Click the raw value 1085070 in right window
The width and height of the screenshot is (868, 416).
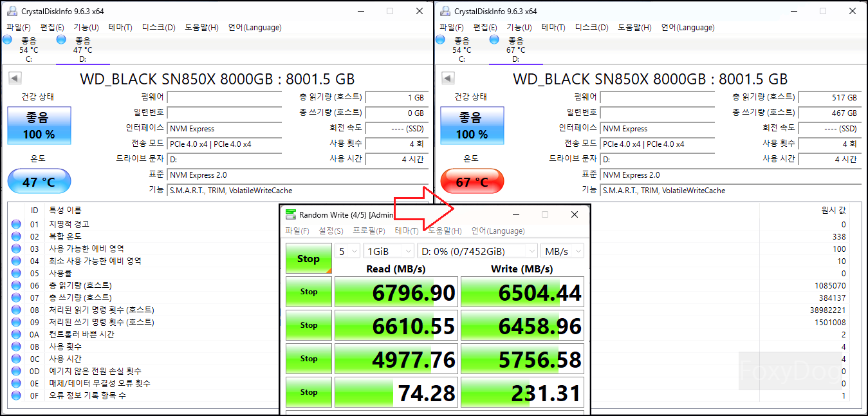[x=831, y=285]
